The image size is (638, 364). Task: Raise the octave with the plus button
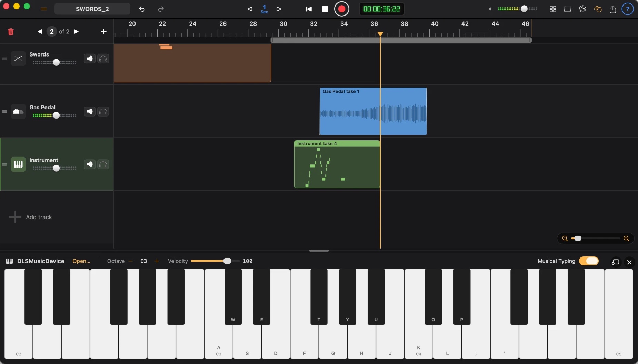(x=157, y=261)
